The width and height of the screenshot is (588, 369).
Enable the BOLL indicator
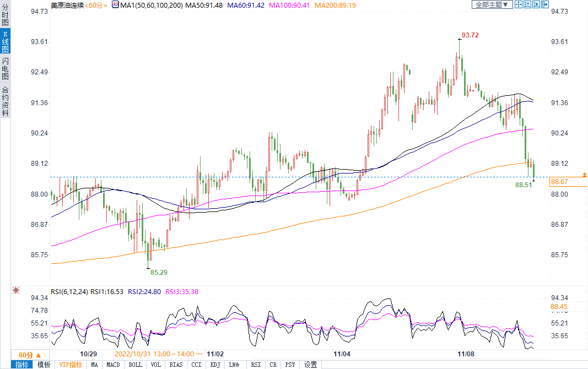(x=135, y=365)
